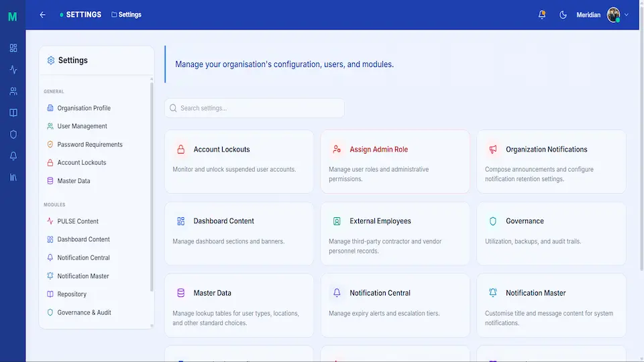
Task: Click grid icon on Dashboard Content card
Action: click(180, 221)
